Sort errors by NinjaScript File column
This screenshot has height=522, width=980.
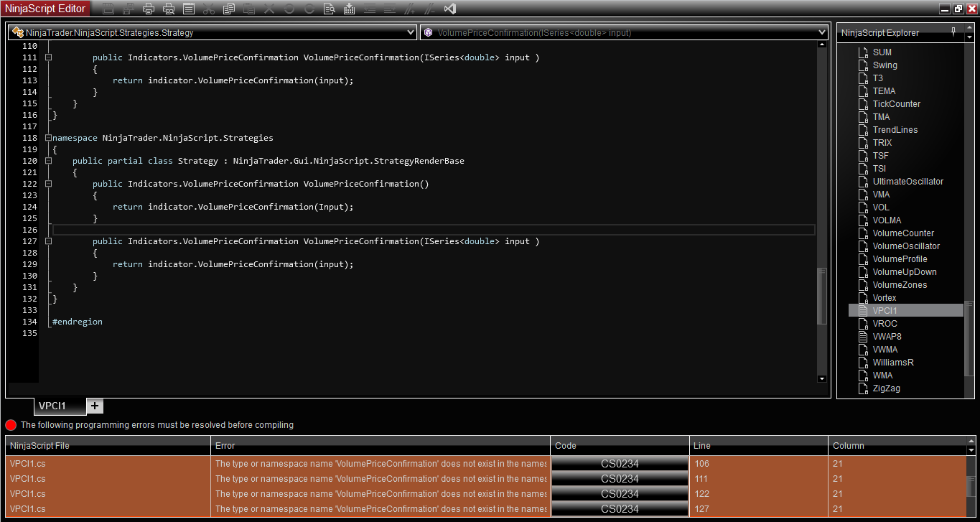[108, 446]
